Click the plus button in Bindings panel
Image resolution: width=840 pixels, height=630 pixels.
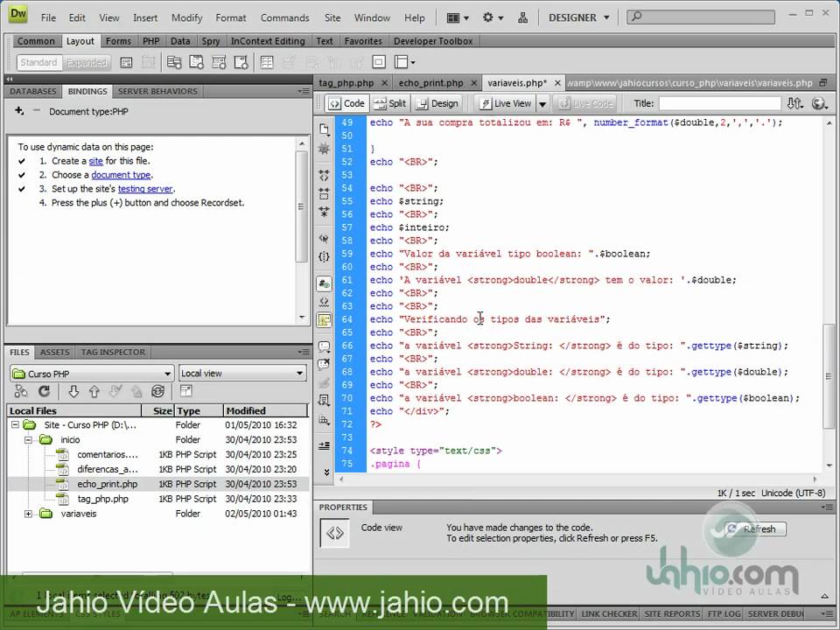click(x=18, y=111)
